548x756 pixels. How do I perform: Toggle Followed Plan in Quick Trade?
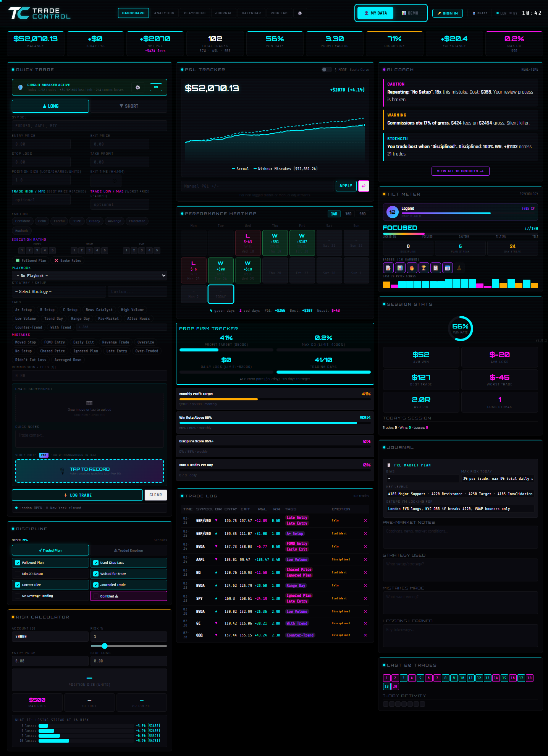[x=31, y=261]
